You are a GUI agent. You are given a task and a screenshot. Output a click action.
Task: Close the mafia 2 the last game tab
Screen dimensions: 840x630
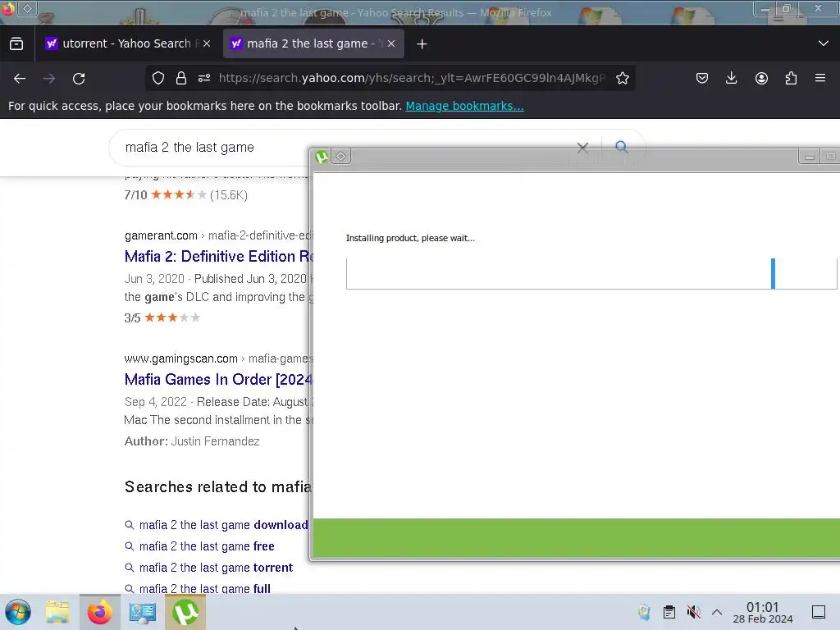click(x=391, y=44)
